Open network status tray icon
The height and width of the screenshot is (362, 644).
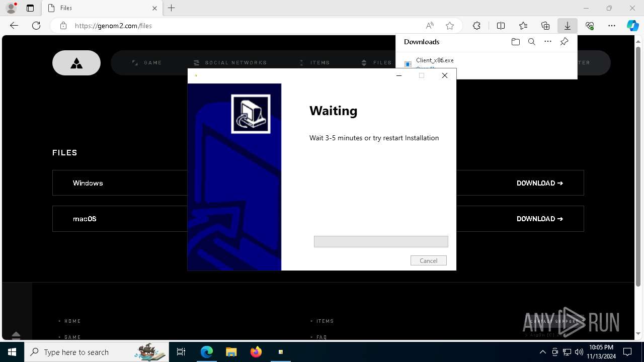pyautogui.click(x=567, y=352)
